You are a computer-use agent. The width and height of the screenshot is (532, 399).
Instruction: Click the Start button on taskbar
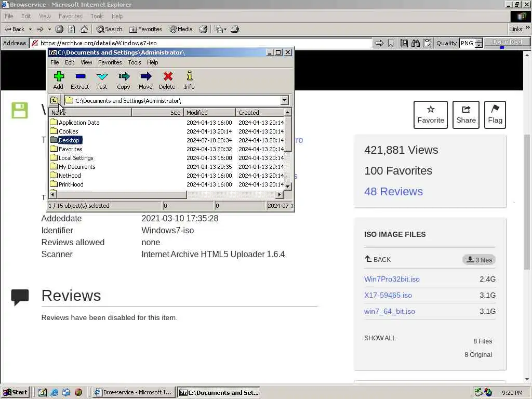click(15, 392)
